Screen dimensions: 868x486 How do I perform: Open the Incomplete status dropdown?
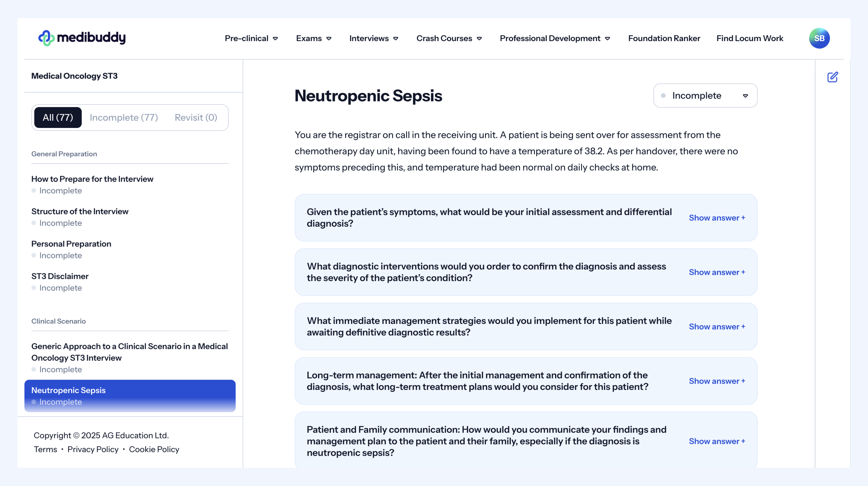pos(705,96)
